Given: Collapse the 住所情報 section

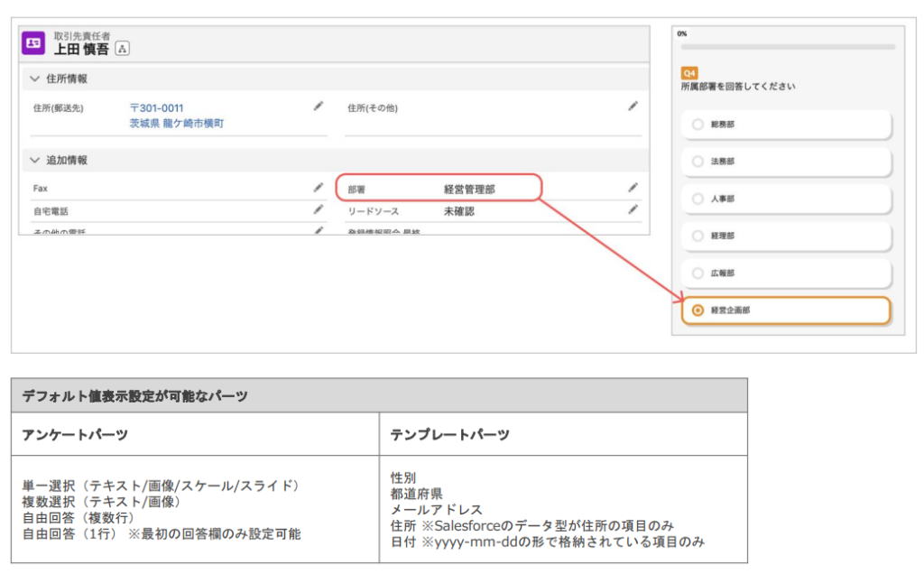Looking at the screenshot, I should (35, 79).
